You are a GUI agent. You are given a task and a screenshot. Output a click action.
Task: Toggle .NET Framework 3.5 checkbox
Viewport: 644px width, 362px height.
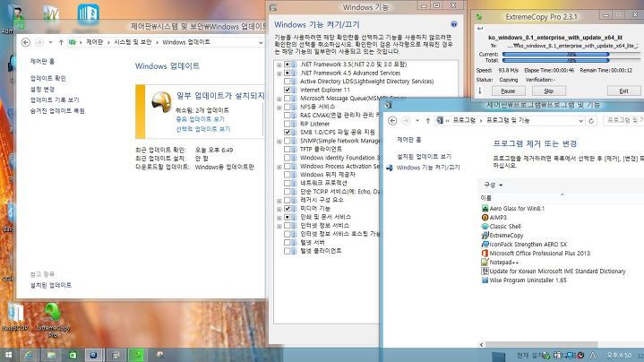tap(288, 65)
